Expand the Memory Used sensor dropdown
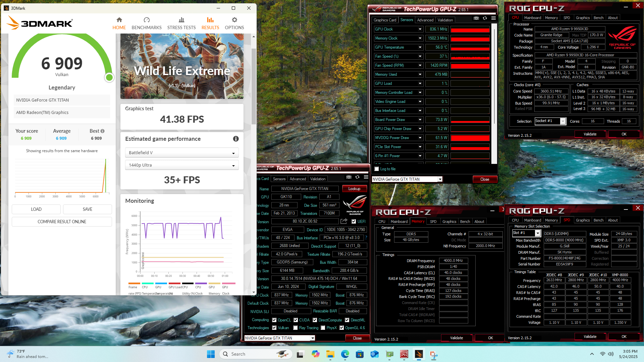644x362 pixels. 420,74
